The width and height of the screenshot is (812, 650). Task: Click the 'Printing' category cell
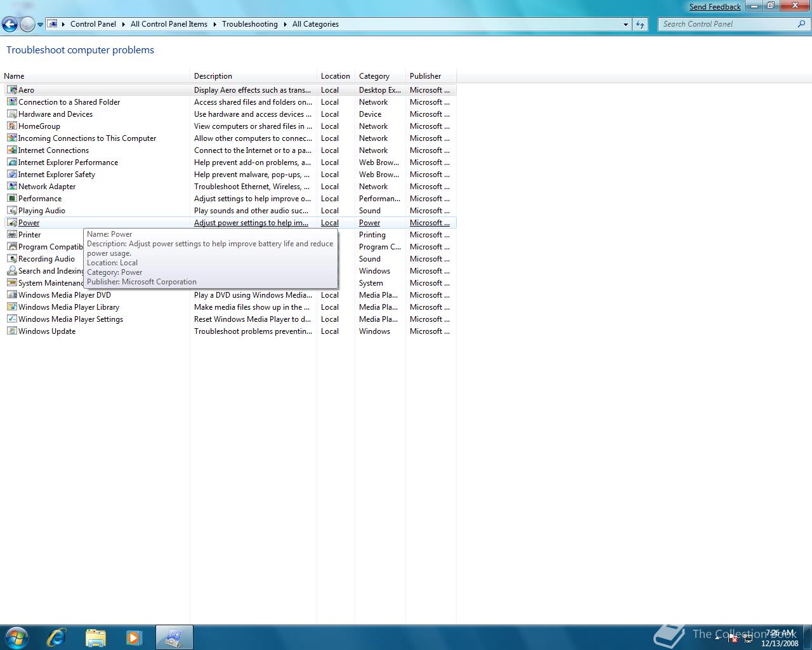pos(372,235)
